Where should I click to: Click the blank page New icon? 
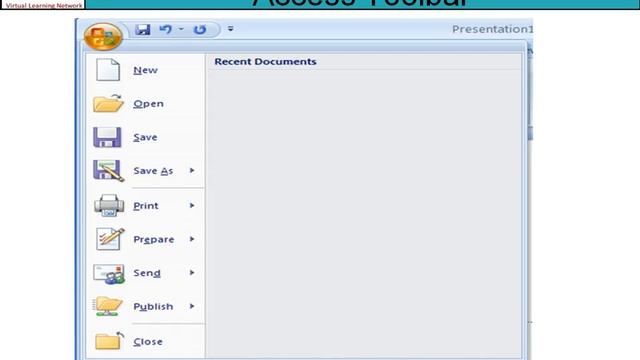point(108,69)
